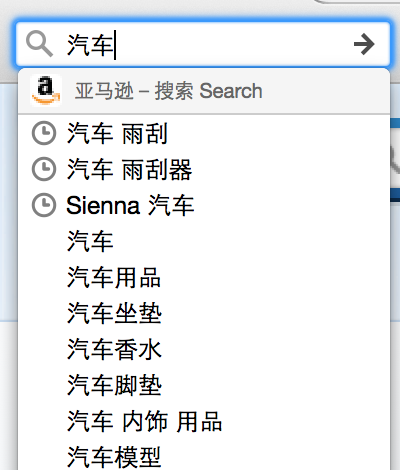Pick suggestion 汽车模型

tap(204, 457)
